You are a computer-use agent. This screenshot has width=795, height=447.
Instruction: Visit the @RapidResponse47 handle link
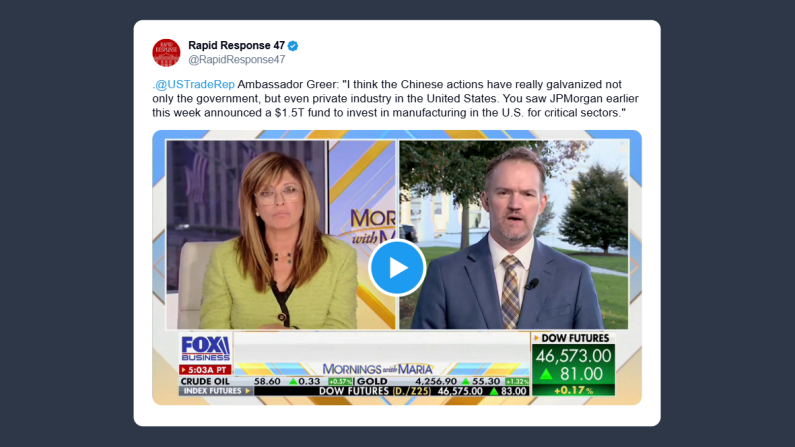(236, 60)
